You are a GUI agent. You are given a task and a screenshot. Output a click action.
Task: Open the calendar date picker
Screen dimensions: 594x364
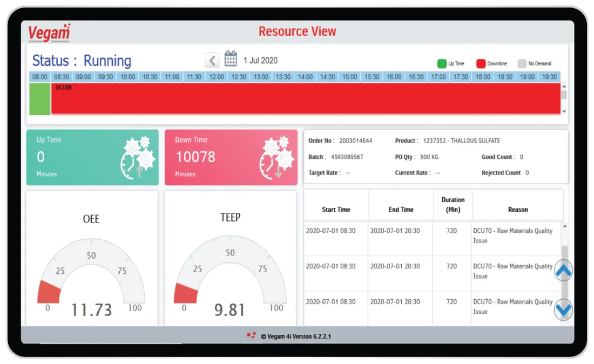point(231,59)
